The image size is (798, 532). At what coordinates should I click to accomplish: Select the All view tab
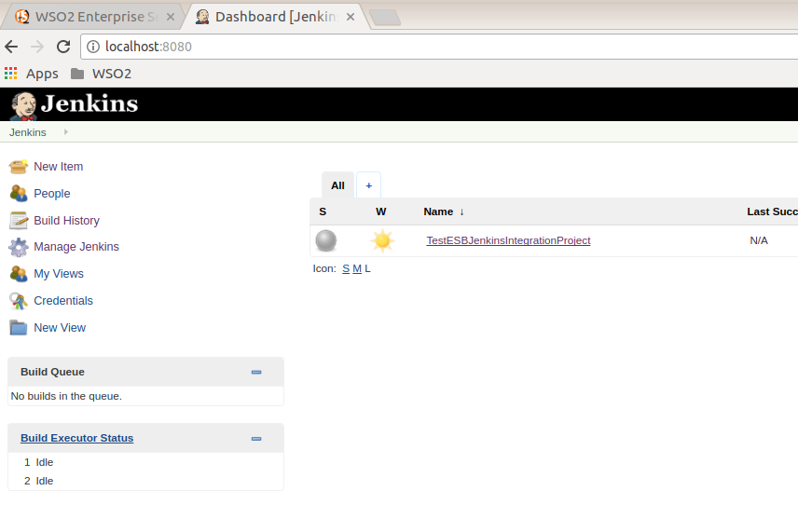click(337, 185)
